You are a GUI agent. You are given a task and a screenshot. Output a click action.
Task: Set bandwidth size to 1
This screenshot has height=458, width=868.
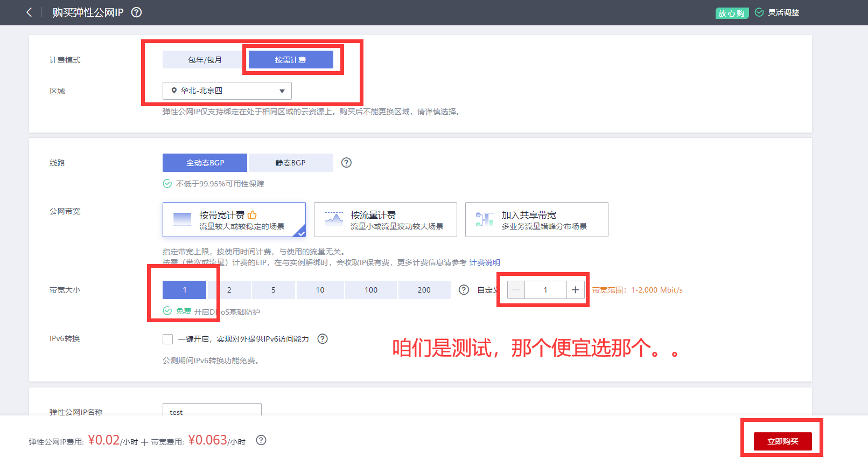tap(184, 290)
